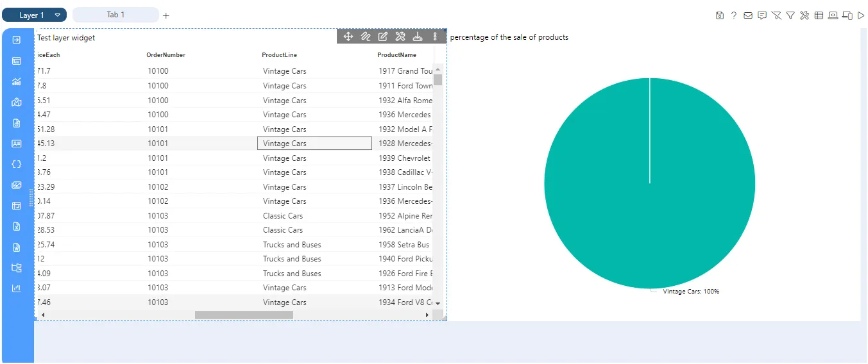Select the table widget icon in sidebar
Viewport: 868px width, 364px height.
17,61
